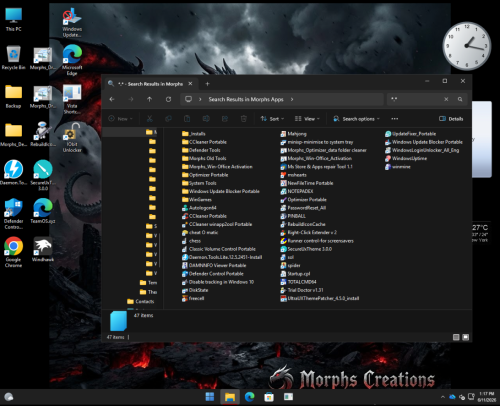This screenshot has height=406, width=500.
Task: Click the Refresh button in address bar
Action: (x=168, y=99)
